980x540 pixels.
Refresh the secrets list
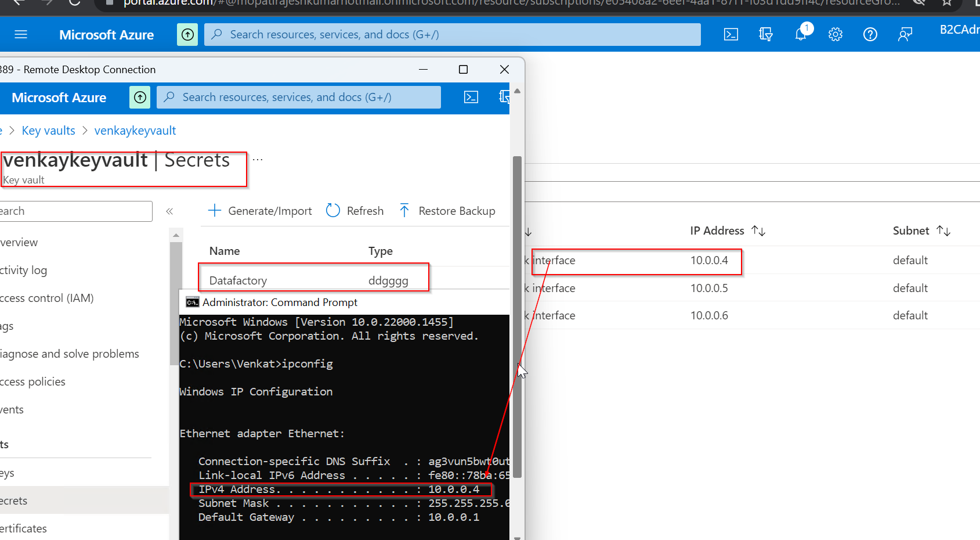[355, 211]
